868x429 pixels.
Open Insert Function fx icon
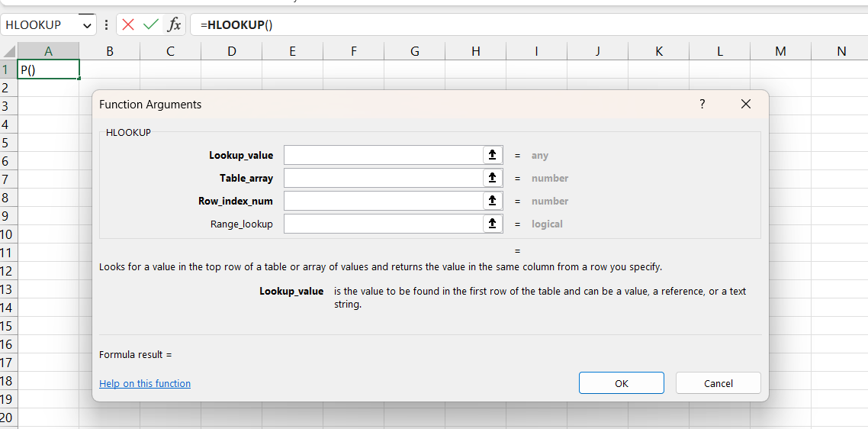pyautogui.click(x=174, y=24)
